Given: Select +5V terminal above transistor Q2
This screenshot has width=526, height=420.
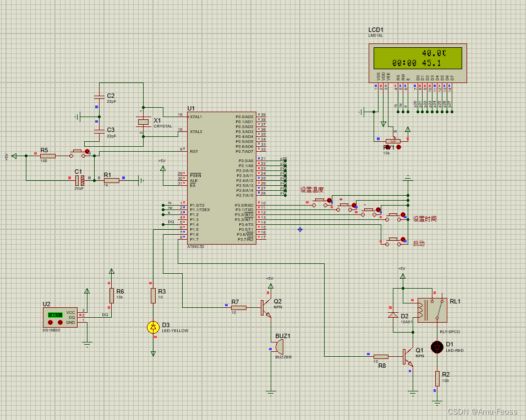Looking at the screenshot, I should 271,286.
